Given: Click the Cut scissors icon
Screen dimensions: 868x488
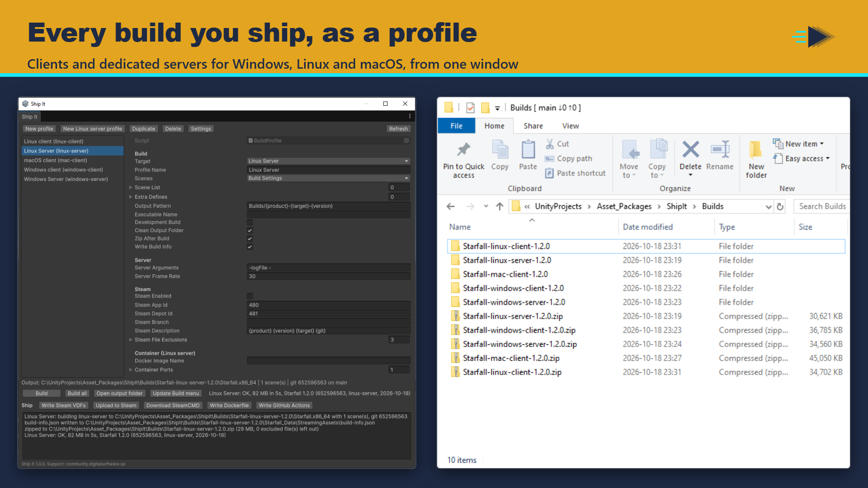Looking at the screenshot, I should (550, 144).
